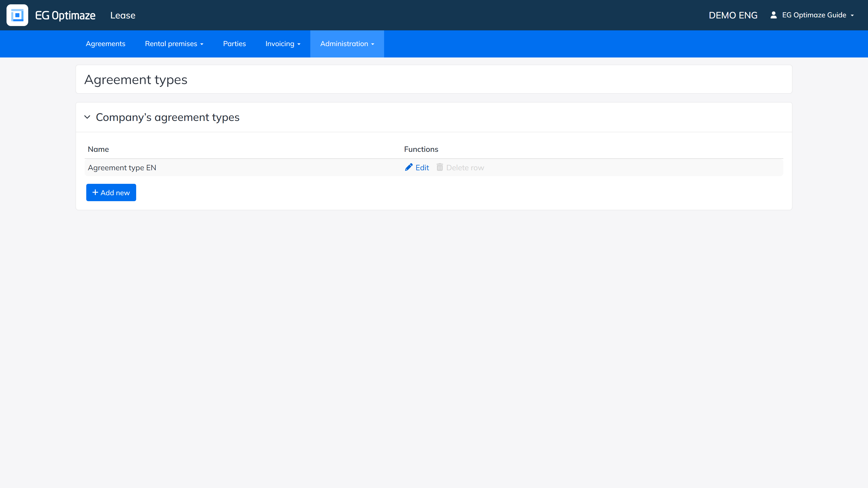Click the EG Optimaze logo icon
This screenshot has height=488, width=868.
coord(17,15)
